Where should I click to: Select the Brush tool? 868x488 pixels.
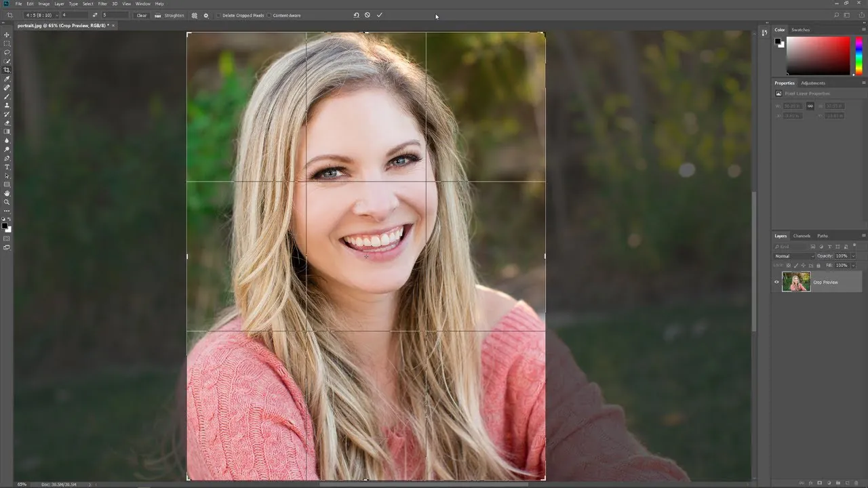[7, 96]
